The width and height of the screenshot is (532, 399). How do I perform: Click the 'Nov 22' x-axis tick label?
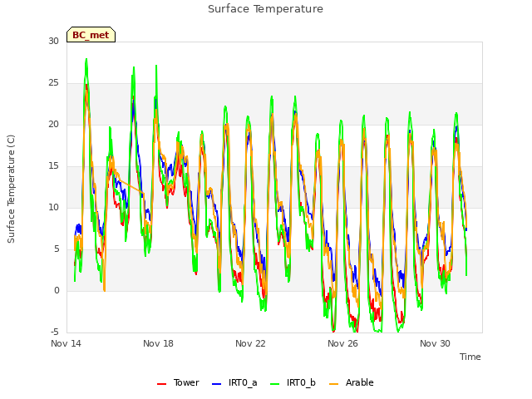click(250, 343)
